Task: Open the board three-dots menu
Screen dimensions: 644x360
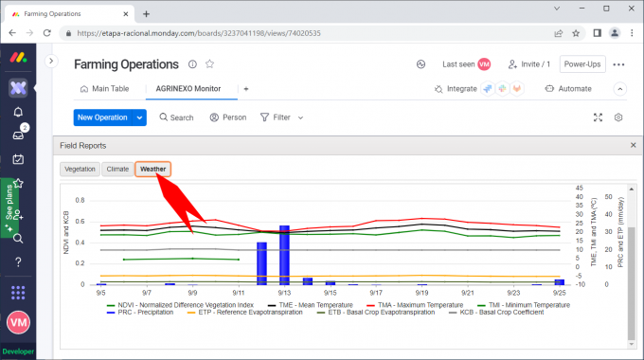Action: click(618, 64)
